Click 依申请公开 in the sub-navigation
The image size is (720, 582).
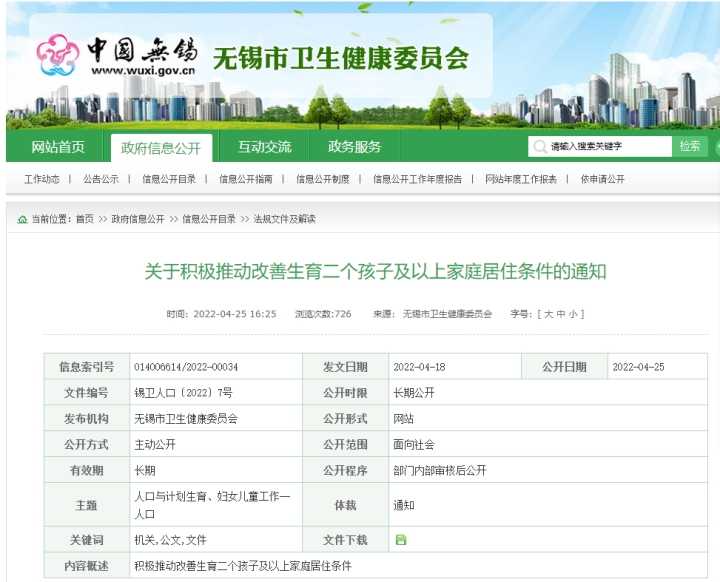602,180
